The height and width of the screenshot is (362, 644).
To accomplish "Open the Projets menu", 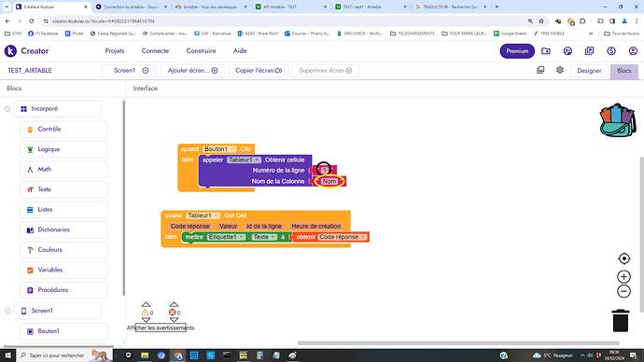I will pos(115,51).
